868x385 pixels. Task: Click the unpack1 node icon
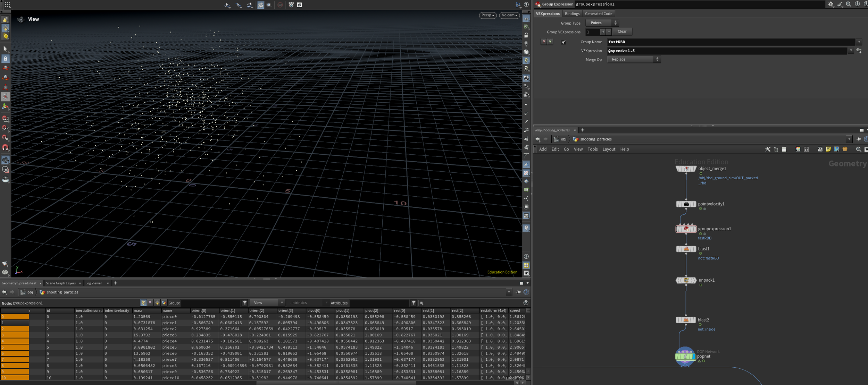[x=686, y=280]
